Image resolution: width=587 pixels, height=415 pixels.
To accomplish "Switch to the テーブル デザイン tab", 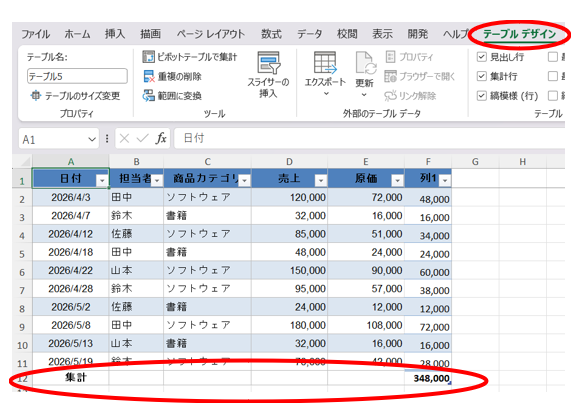I will pos(519,34).
